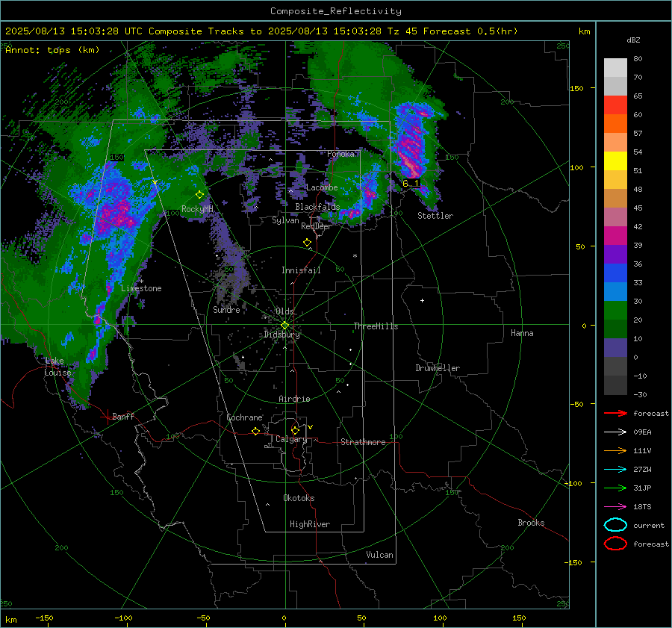The height and width of the screenshot is (628, 672).
Task: Pick the 36 dBZ blue swatch
Action: 615,273
